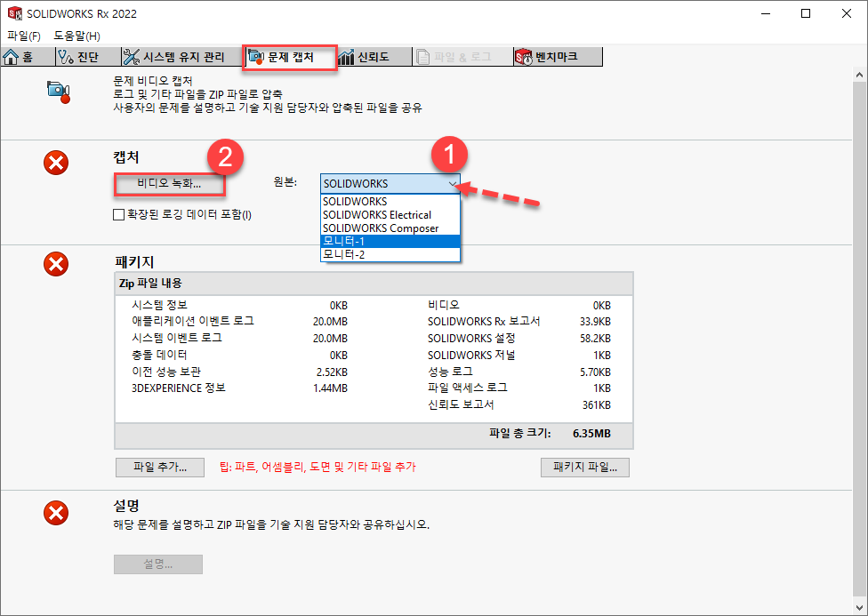Select SOLIDWORKS from the dropdown list

click(x=390, y=202)
